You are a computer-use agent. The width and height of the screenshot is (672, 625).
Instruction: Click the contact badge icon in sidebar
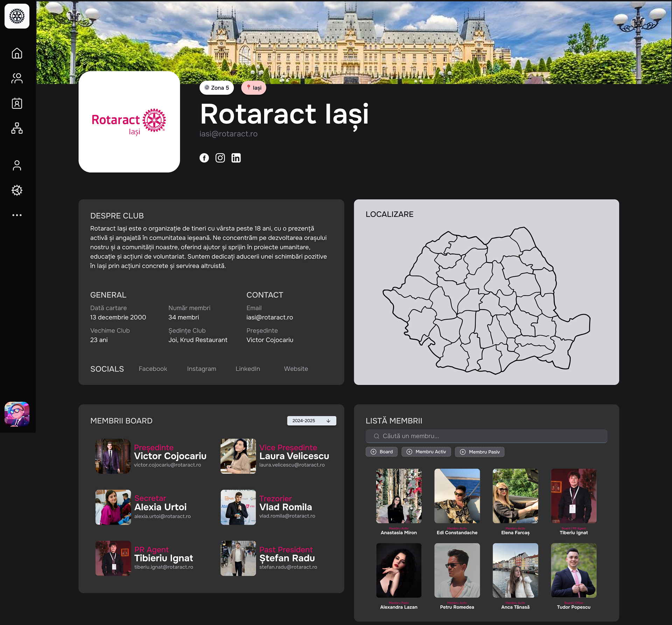coord(17,104)
